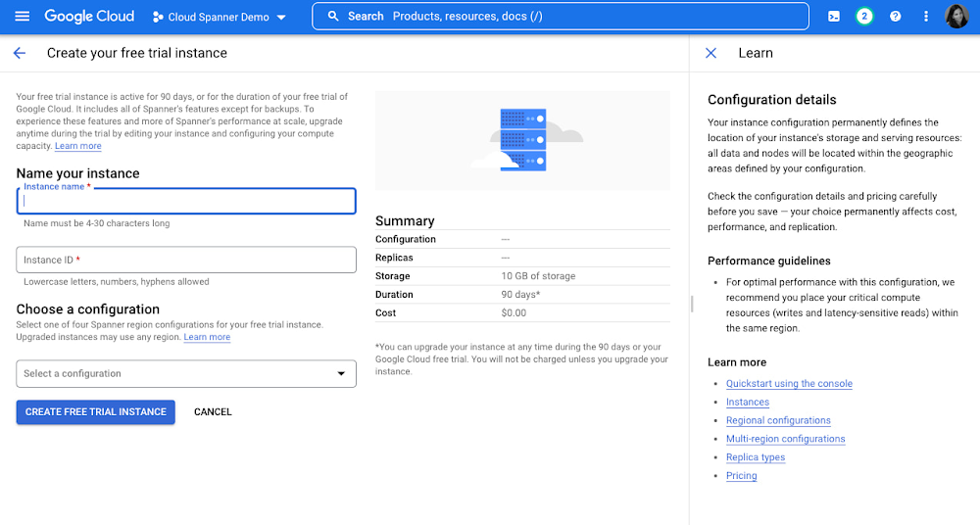Click into the Instance ID field
980x525 pixels.
(186, 260)
